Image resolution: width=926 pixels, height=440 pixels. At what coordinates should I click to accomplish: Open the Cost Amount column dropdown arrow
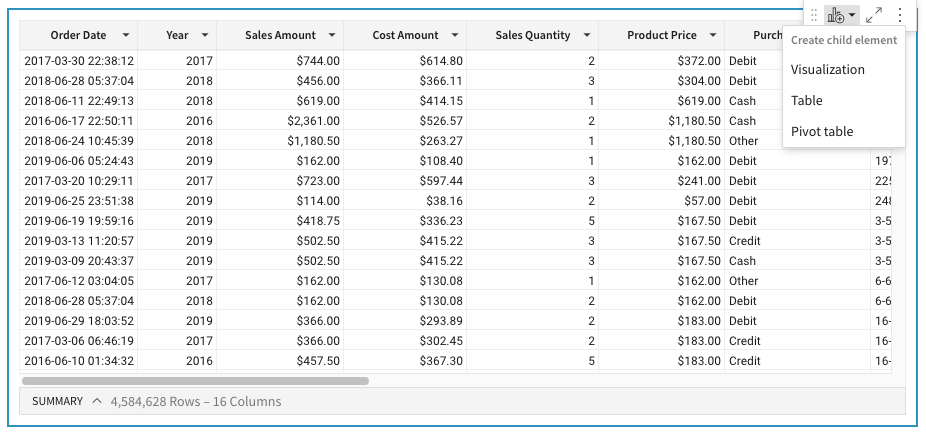(454, 36)
